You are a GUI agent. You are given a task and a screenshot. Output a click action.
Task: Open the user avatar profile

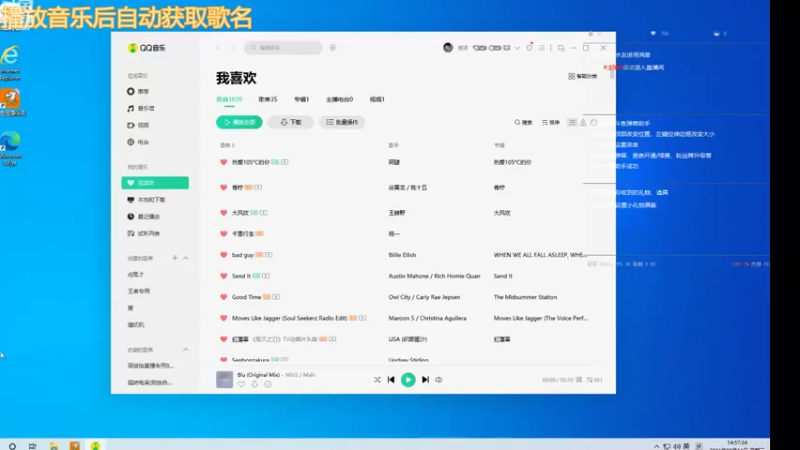click(x=448, y=47)
